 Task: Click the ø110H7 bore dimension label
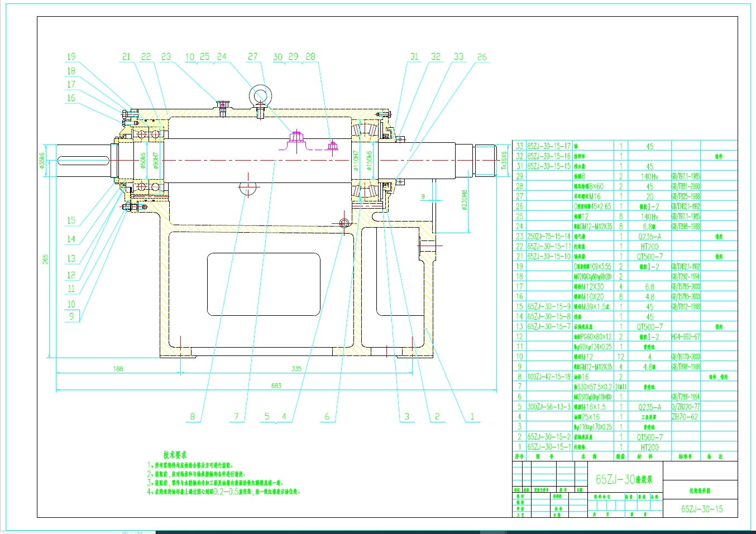click(x=356, y=161)
